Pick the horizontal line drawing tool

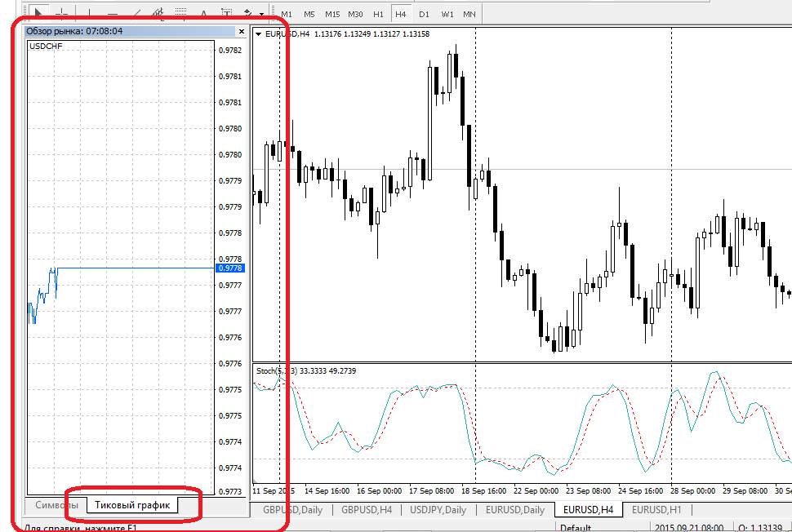click(x=113, y=13)
